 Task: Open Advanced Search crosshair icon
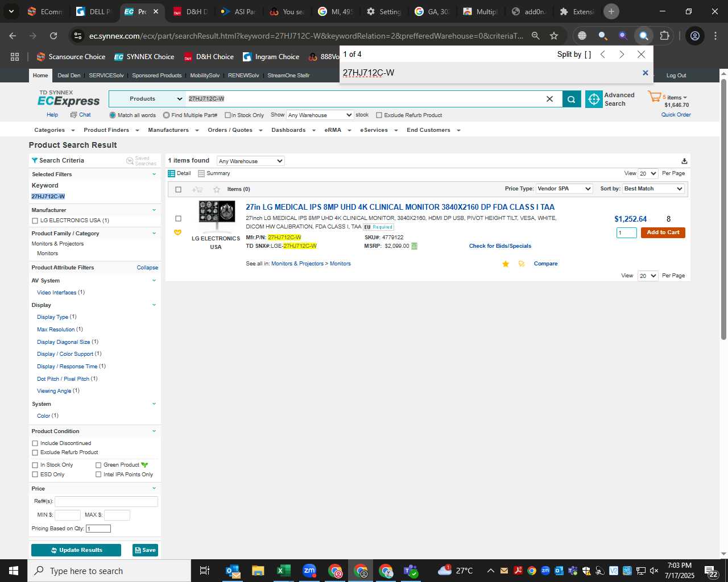pos(594,99)
